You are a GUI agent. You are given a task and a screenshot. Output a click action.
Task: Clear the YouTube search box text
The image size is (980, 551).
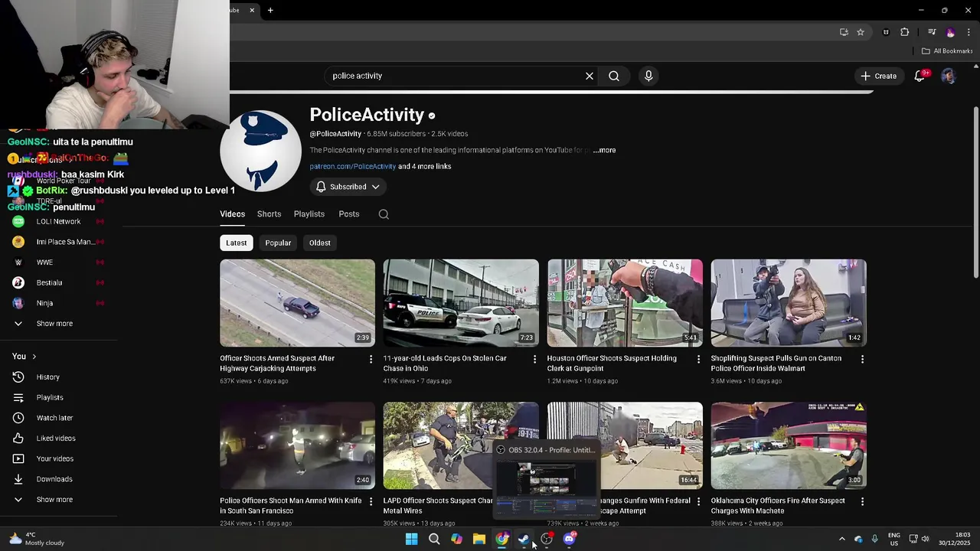click(x=590, y=76)
